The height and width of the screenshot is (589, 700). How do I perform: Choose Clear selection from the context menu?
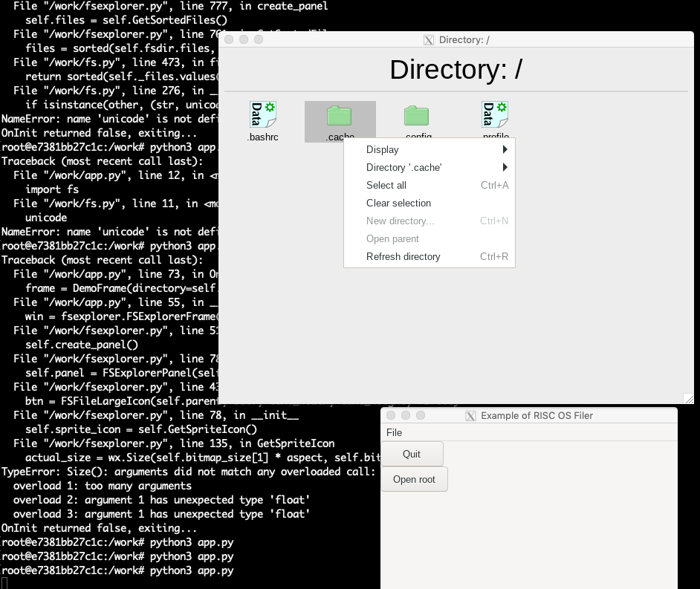(x=398, y=203)
